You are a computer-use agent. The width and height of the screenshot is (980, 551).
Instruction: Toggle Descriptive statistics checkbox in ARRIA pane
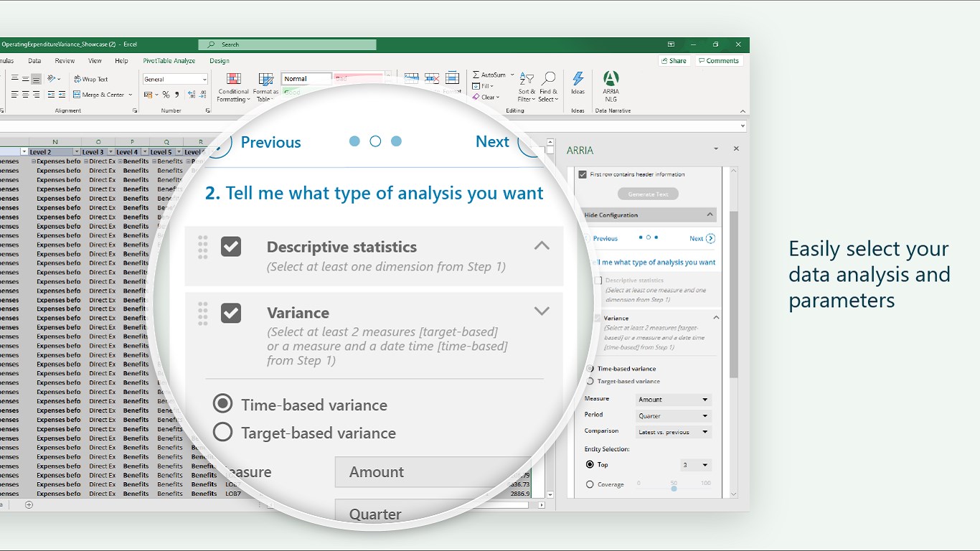598,281
